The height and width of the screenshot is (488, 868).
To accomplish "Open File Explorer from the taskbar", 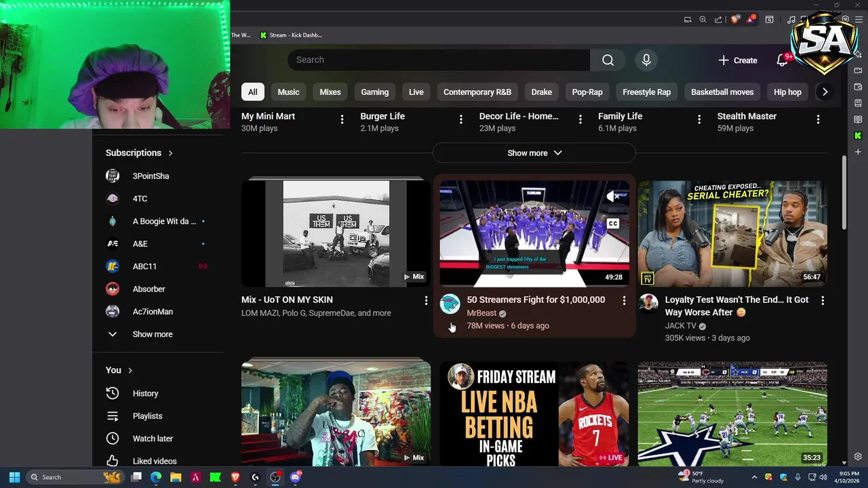I will coord(176,477).
